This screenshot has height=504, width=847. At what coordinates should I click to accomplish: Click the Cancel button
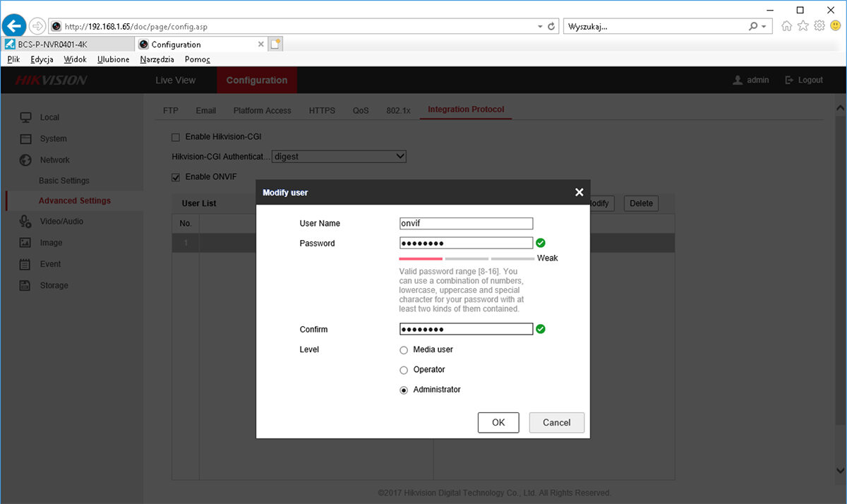click(556, 422)
